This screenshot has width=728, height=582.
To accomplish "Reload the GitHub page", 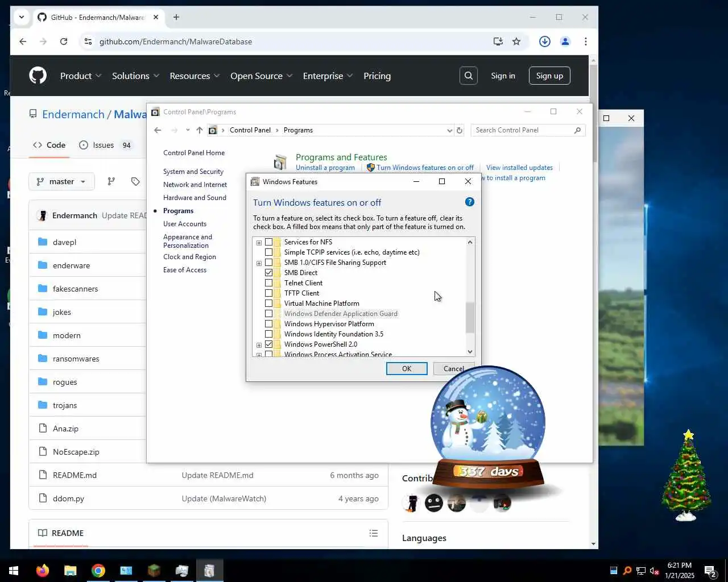I will click(64, 41).
